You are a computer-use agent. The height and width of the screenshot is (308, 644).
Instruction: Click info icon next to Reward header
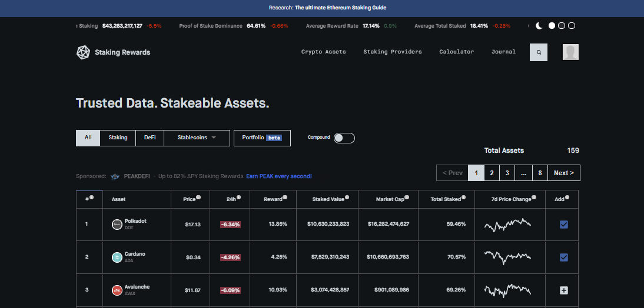point(285,197)
